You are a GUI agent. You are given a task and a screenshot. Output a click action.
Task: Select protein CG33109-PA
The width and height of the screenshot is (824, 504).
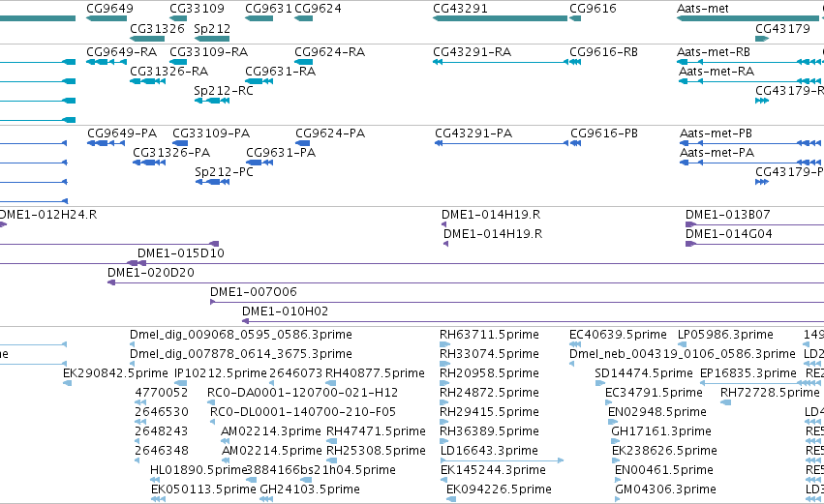pos(211,133)
